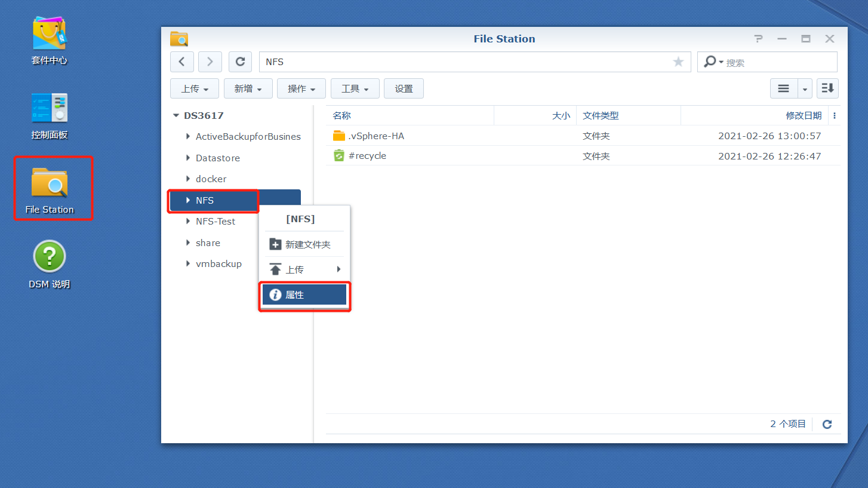Click the NFS path address field
Image resolution: width=868 pixels, height=488 pixels.
click(475, 62)
